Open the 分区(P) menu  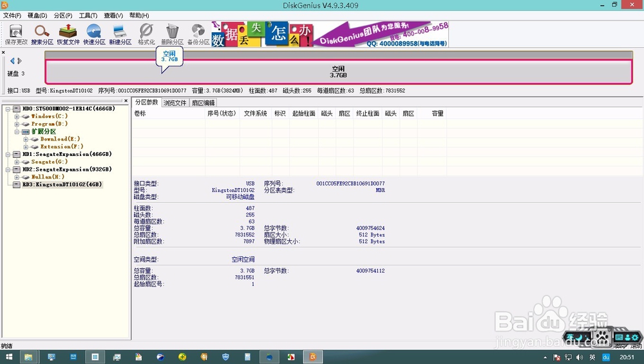coord(63,15)
